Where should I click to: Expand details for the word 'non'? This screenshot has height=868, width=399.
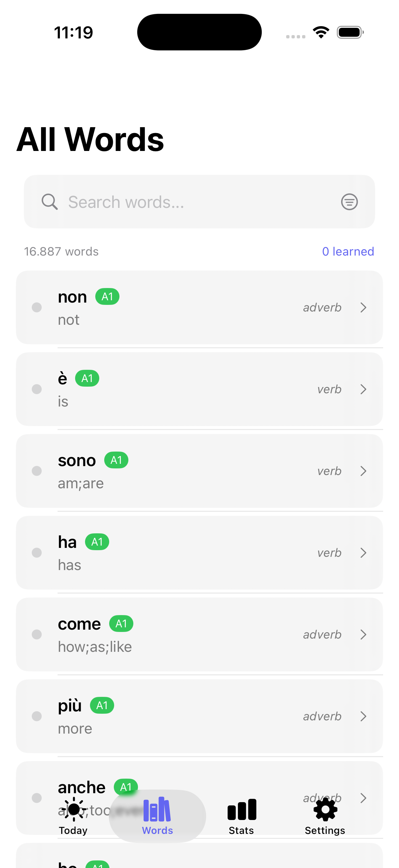[363, 307]
